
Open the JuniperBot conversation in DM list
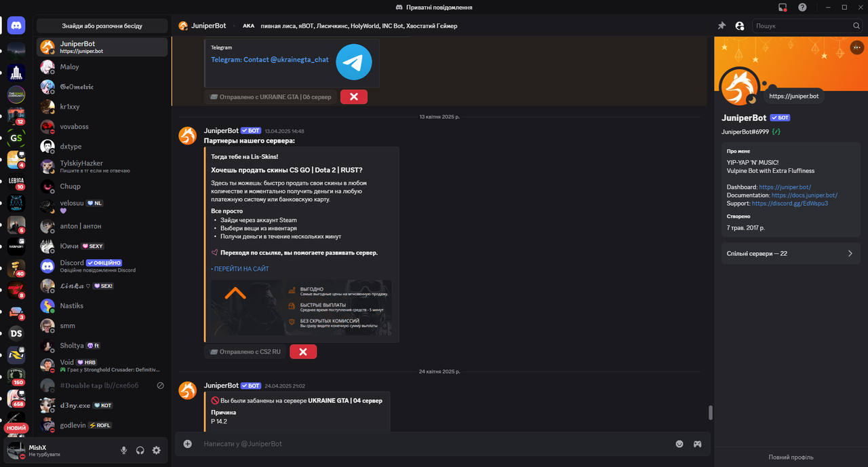(102, 47)
